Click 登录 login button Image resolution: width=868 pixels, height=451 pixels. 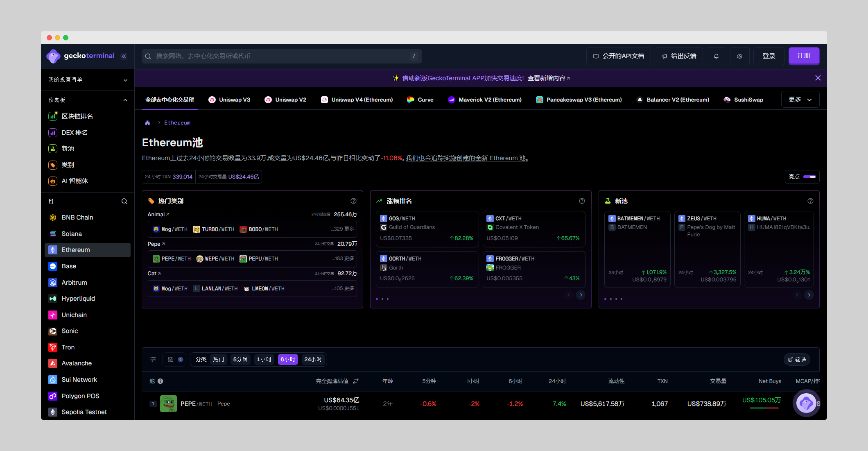[x=769, y=56]
